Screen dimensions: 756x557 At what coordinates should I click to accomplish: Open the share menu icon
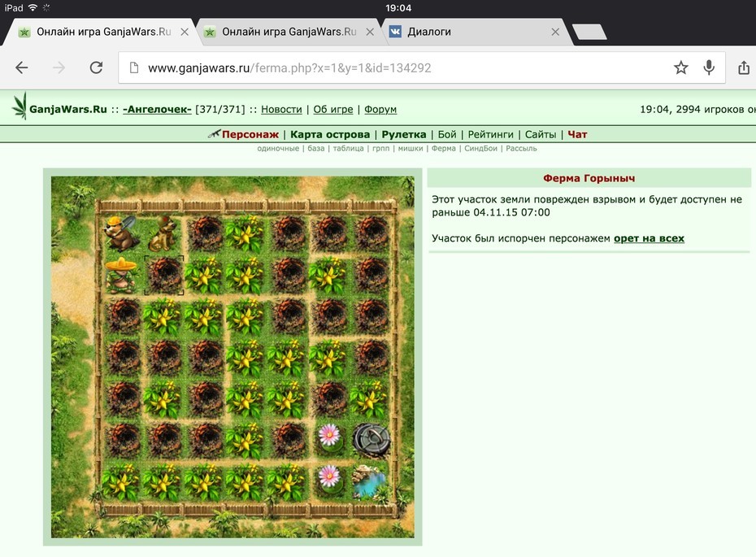coord(744,67)
